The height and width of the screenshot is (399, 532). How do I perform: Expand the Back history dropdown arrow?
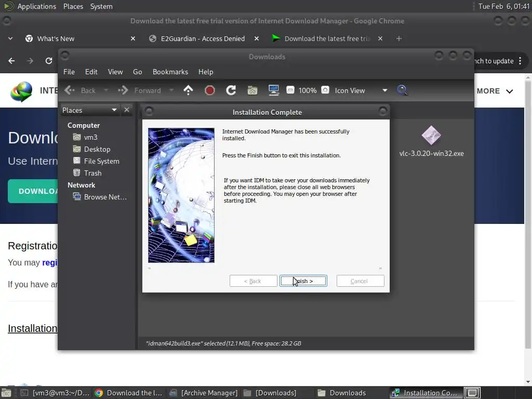pyautogui.click(x=106, y=90)
